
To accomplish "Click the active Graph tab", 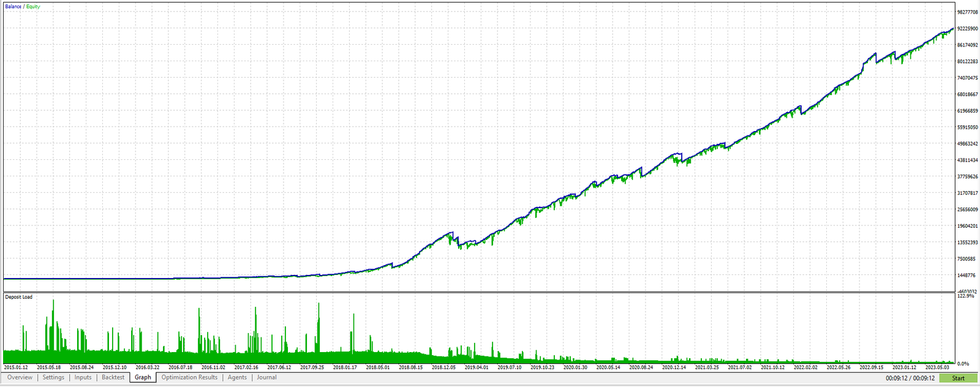I will point(143,377).
